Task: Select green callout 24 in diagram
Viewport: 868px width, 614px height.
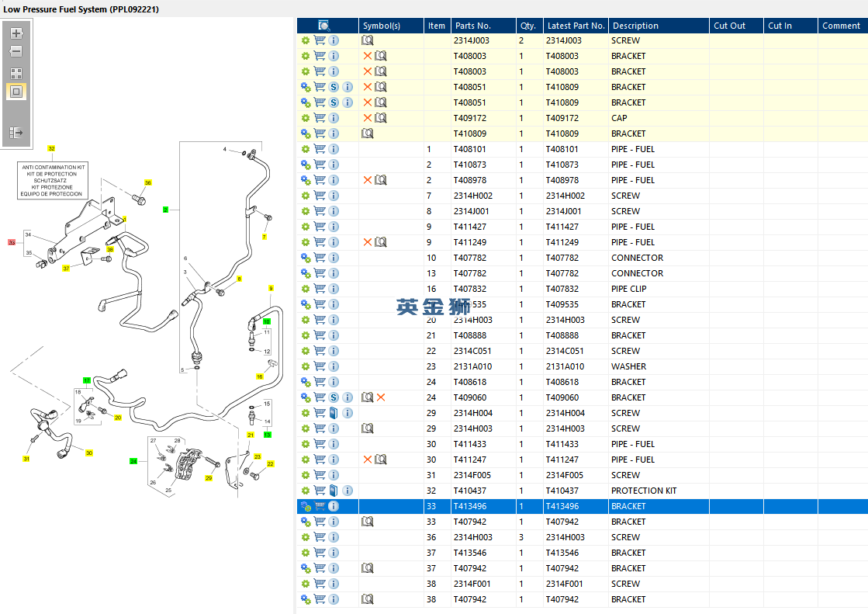Action: coord(133,461)
